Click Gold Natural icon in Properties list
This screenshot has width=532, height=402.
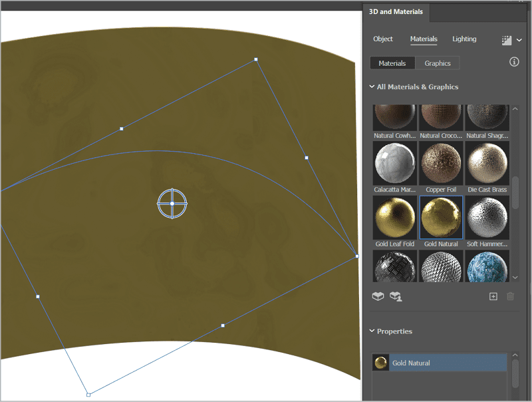click(x=380, y=363)
